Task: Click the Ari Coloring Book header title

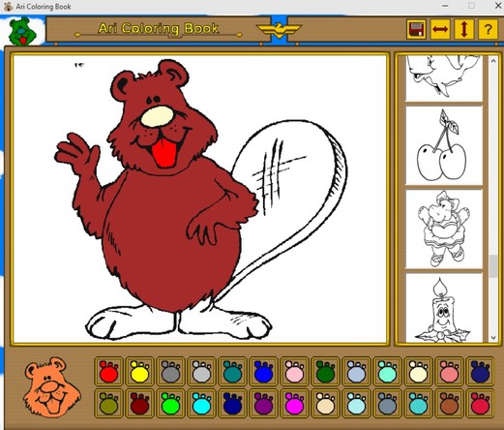Action: (x=159, y=28)
